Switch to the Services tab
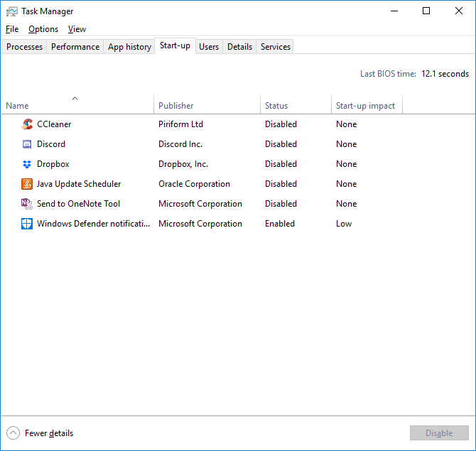The width and height of the screenshot is (476, 451). point(276,47)
